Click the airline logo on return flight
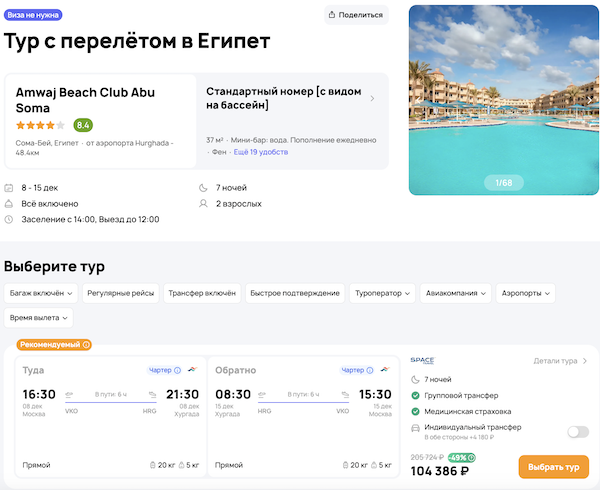The image size is (600, 490). pos(385,370)
